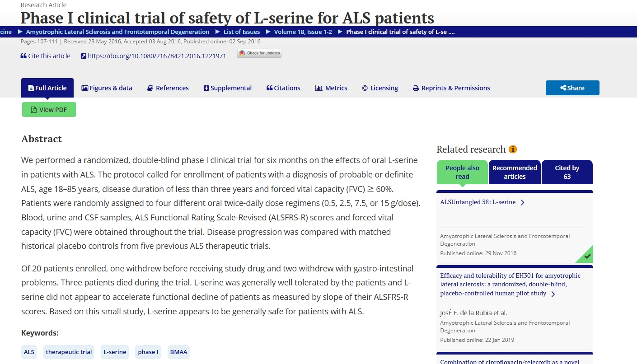View the Citations tab
637x364 pixels.
point(283,88)
